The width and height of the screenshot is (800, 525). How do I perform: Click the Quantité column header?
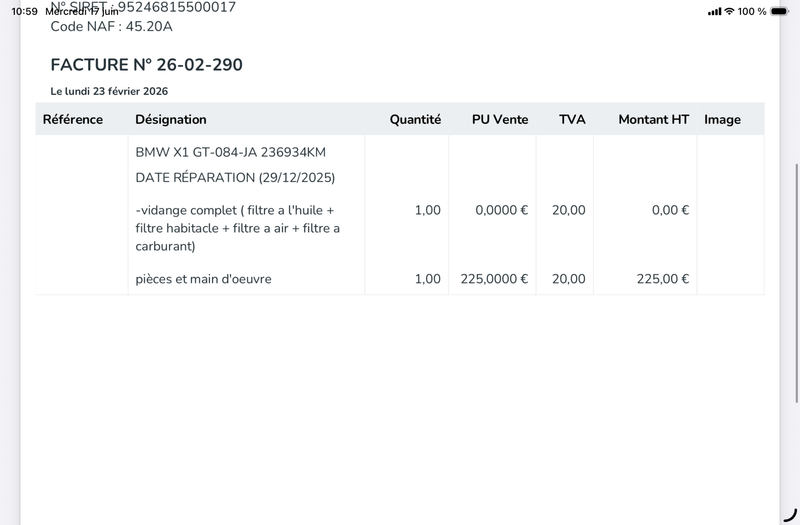point(415,119)
